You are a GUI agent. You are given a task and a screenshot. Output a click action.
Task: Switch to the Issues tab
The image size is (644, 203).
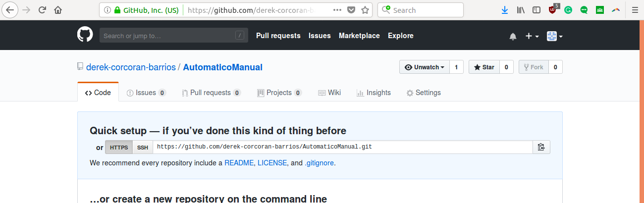146,93
